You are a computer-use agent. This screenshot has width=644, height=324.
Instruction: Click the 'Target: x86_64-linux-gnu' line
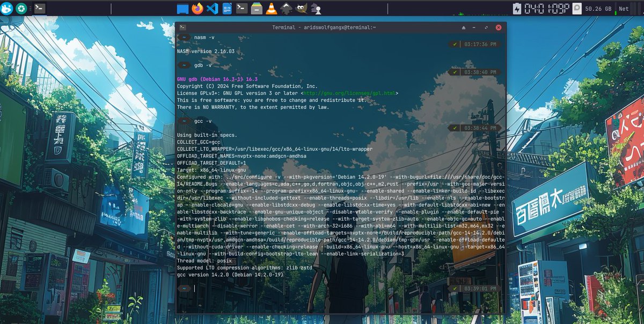tap(211, 170)
